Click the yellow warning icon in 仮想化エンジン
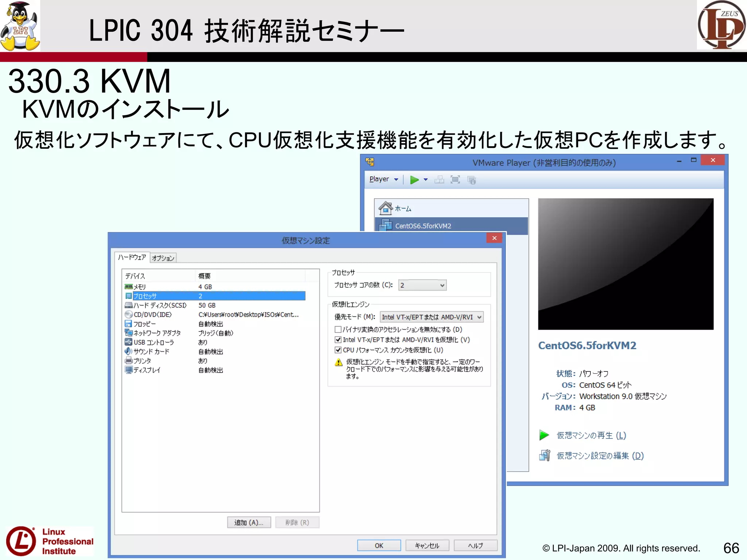This screenshot has width=747, height=560. coord(339,362)
